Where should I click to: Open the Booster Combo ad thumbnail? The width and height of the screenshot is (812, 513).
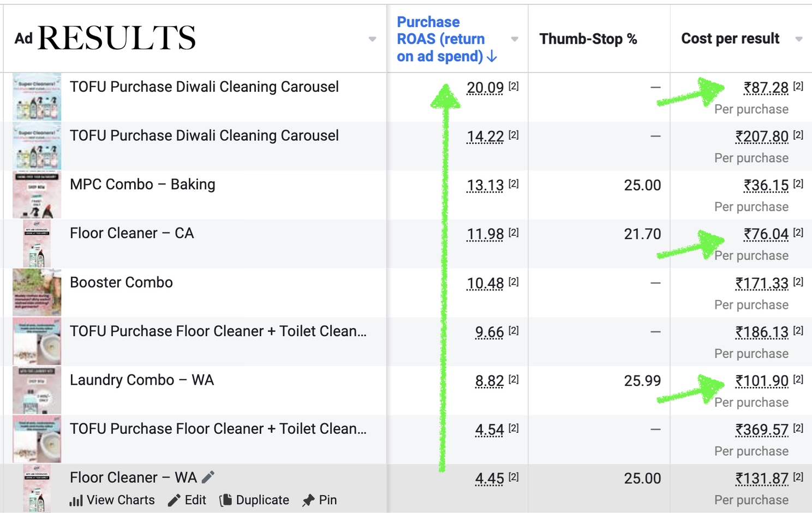[x=37, y=293]
